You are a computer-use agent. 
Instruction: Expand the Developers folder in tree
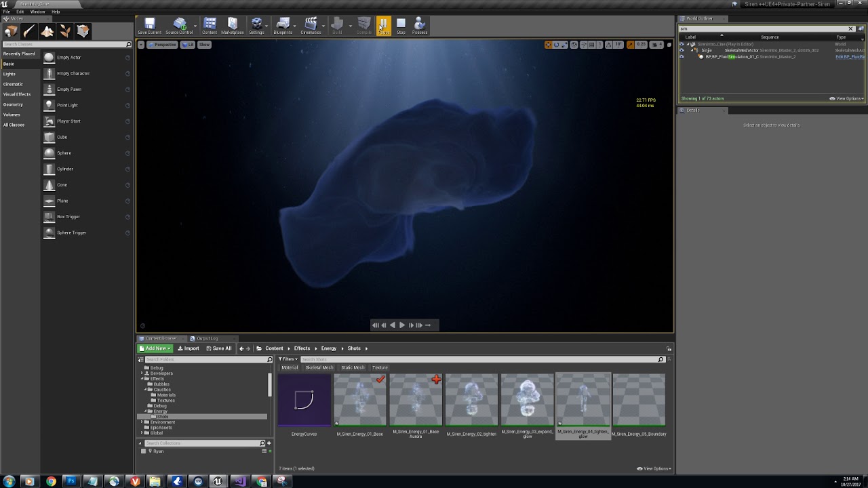coord(142,373)
